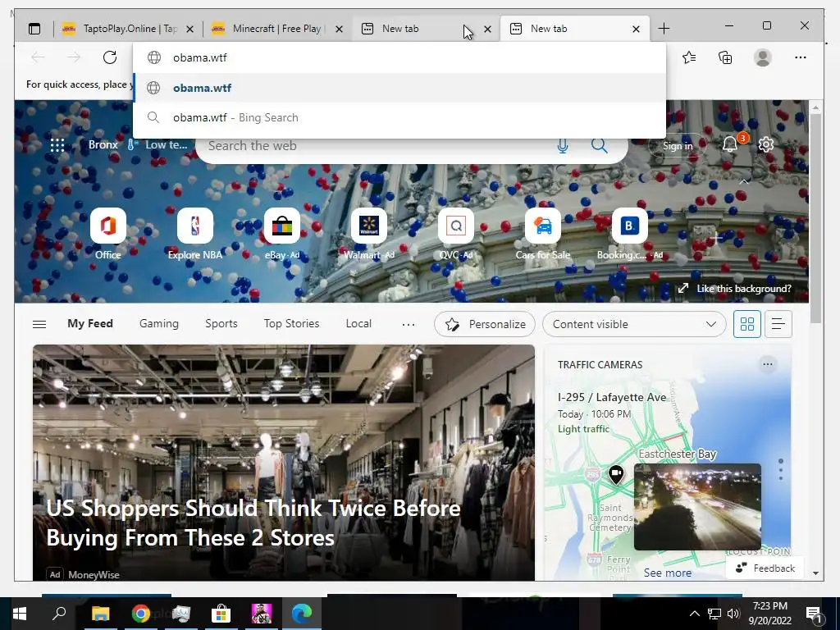Image resolution: width=840 pixels, height=630 pixels.
Task: Click Microsoft Edge taskbar icon
Action: 302,613
